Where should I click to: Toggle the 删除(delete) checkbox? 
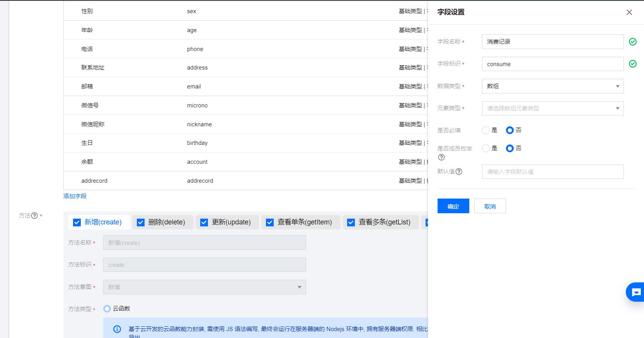[141, 223]
